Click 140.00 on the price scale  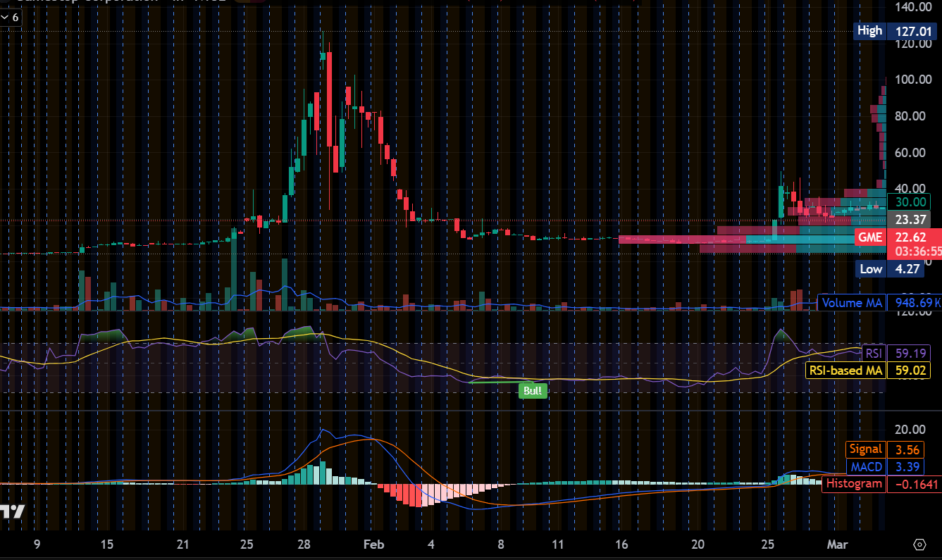[x=914, y=7]
